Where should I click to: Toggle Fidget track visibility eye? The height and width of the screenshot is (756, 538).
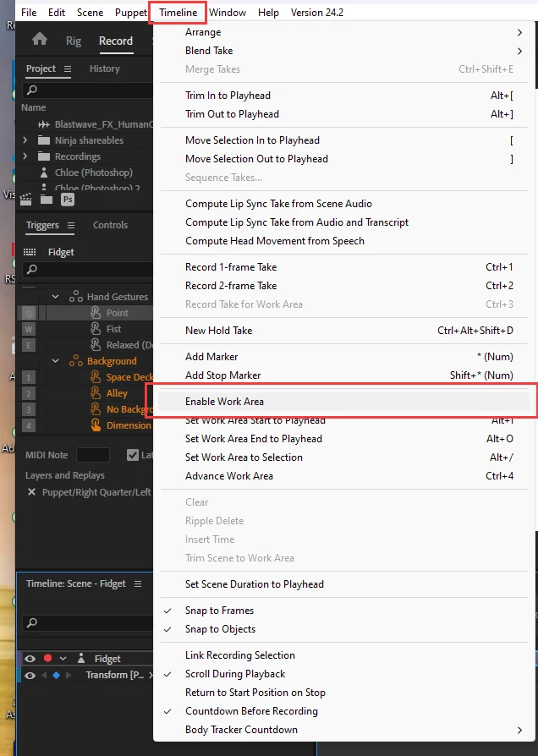pyautogui.click(x=30, y=658)
